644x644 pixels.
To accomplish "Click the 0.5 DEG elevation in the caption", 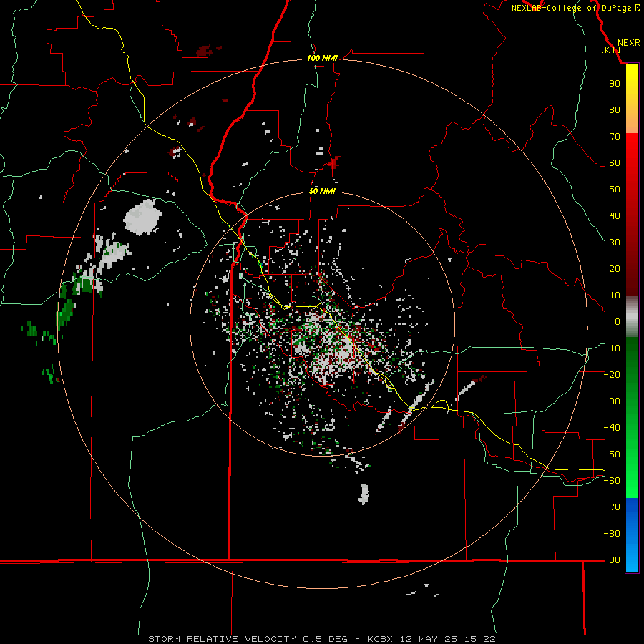I will pyautogui.click(x=325, y=639).
